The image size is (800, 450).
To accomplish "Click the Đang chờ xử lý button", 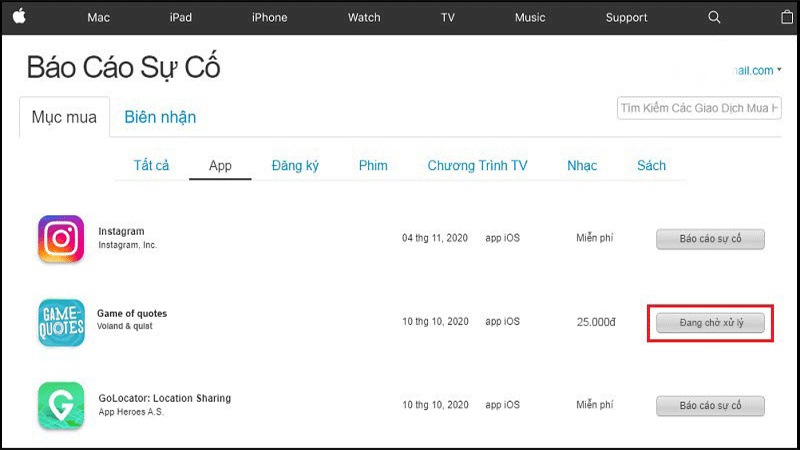I will tap(710, 323).
